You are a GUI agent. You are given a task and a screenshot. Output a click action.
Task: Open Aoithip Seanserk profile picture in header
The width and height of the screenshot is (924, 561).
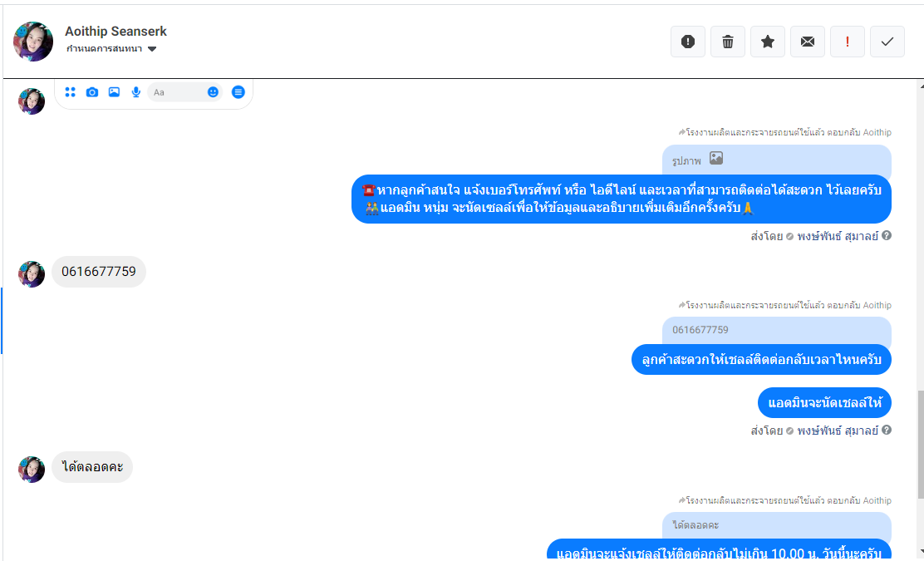[33, 42]
